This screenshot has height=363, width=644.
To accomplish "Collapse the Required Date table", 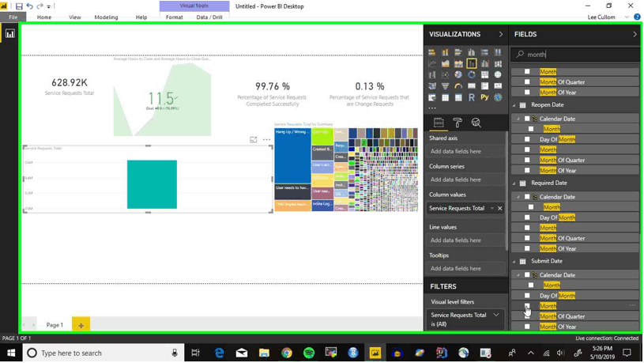I will 514,183.
